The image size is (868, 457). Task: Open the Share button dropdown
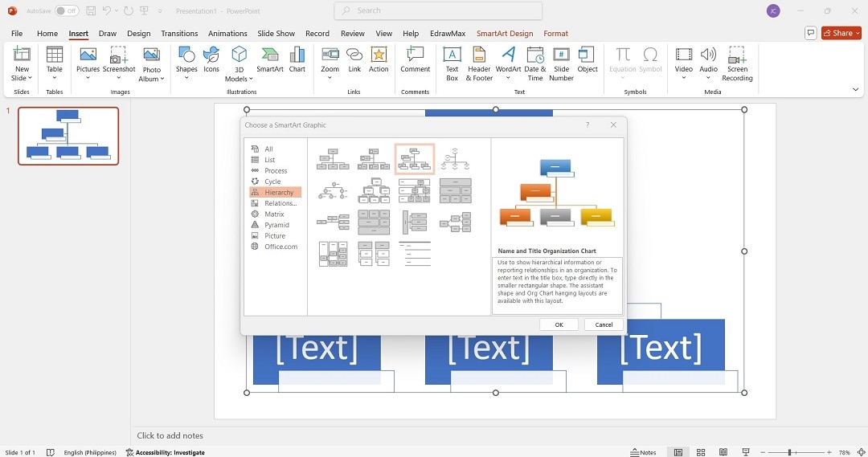[858, 33]
